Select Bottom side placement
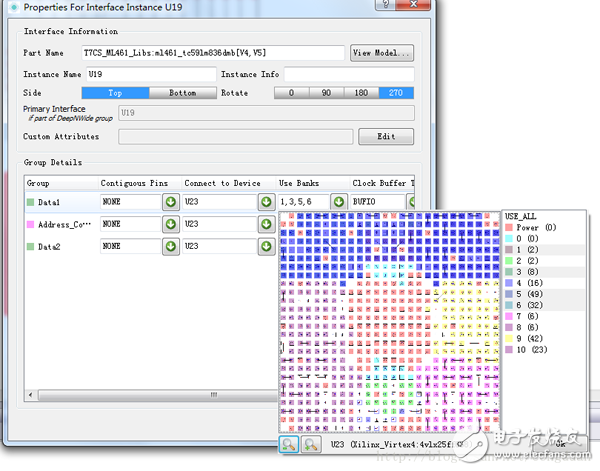 click(x=183, y=93)
